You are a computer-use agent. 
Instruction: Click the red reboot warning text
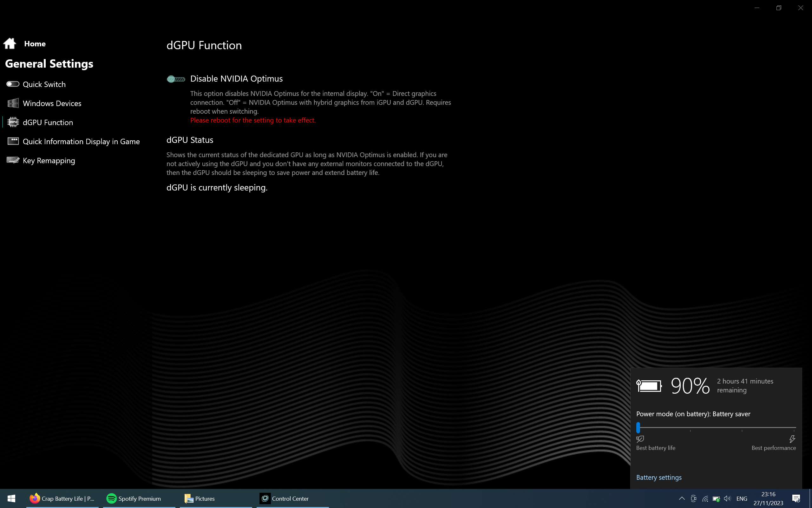(253, 120)
